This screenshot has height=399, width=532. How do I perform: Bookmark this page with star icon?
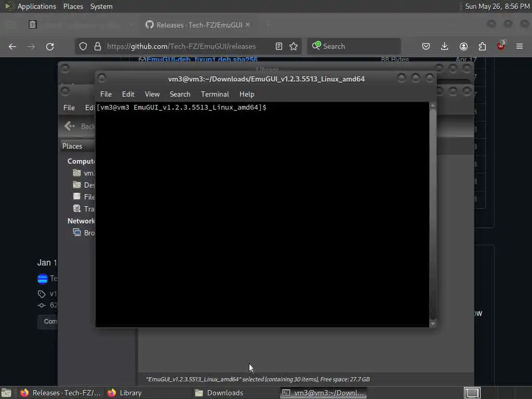tap(294, 46)
